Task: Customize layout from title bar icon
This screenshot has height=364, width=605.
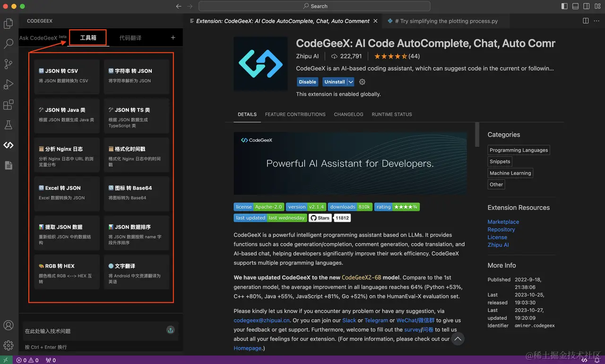Action: pyautogui.click(x=597, y=6)
